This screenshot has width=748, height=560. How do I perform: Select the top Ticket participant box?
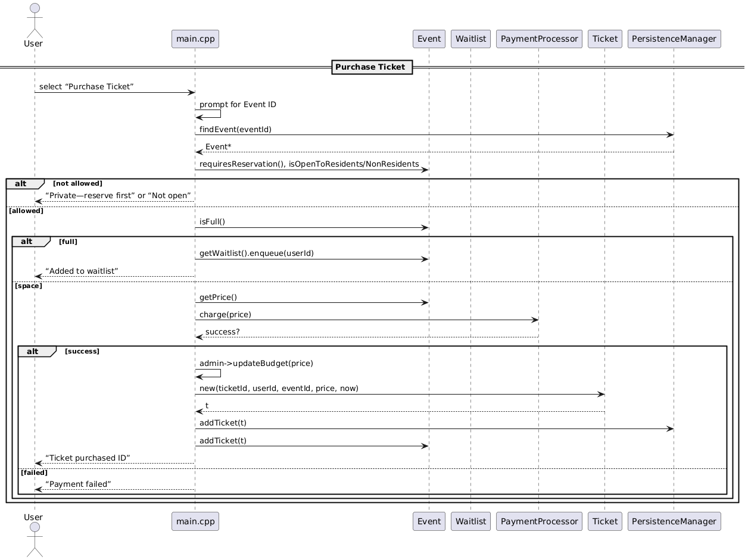coord(604,39)
